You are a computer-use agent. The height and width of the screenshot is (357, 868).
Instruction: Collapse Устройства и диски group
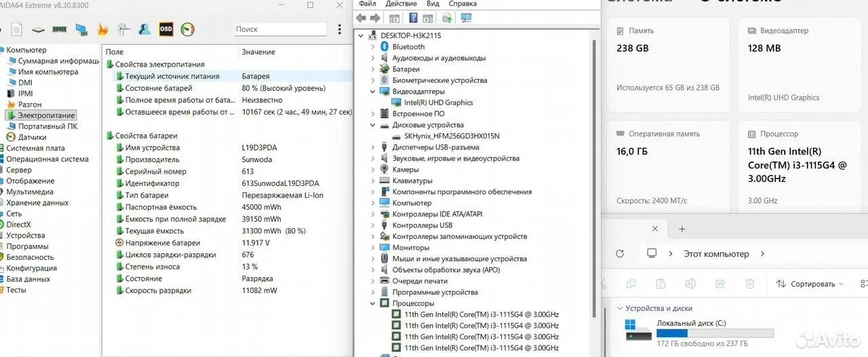click(x=618, y=308)
